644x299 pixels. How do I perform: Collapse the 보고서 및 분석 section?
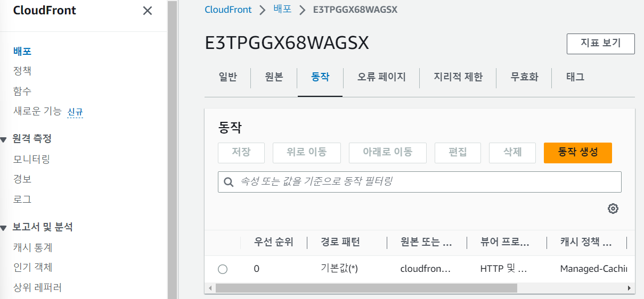click(x=3, y=228)
